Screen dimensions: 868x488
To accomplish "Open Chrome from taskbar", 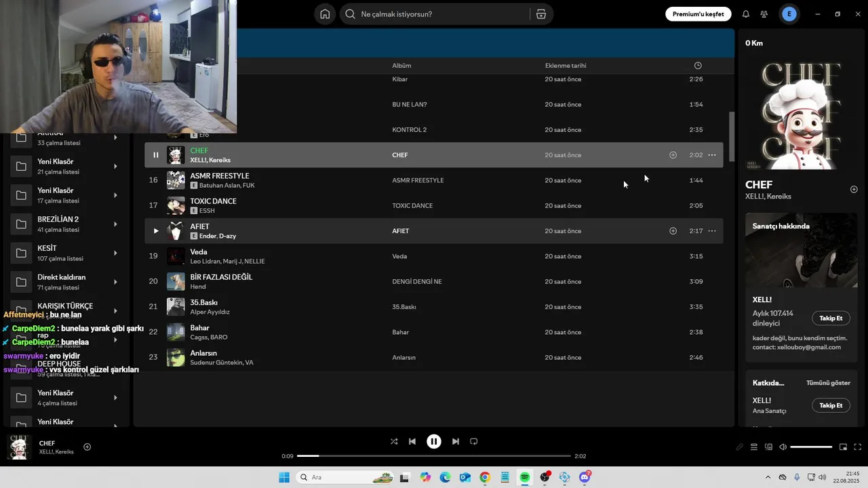I will tap(485, 478).
